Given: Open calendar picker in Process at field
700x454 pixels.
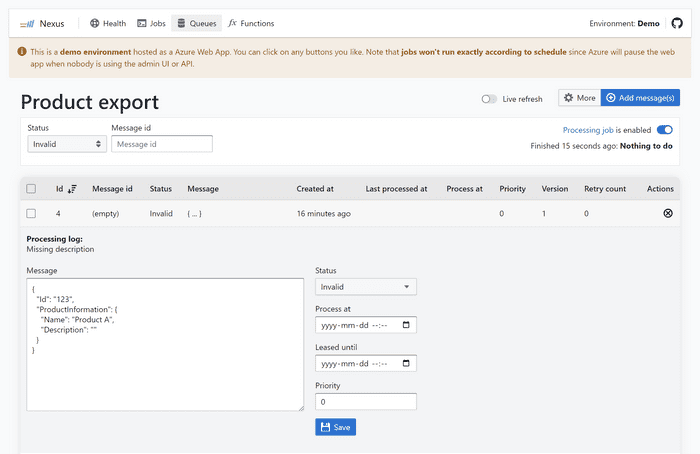Looking at the screenshot, I should coord(406,325).
